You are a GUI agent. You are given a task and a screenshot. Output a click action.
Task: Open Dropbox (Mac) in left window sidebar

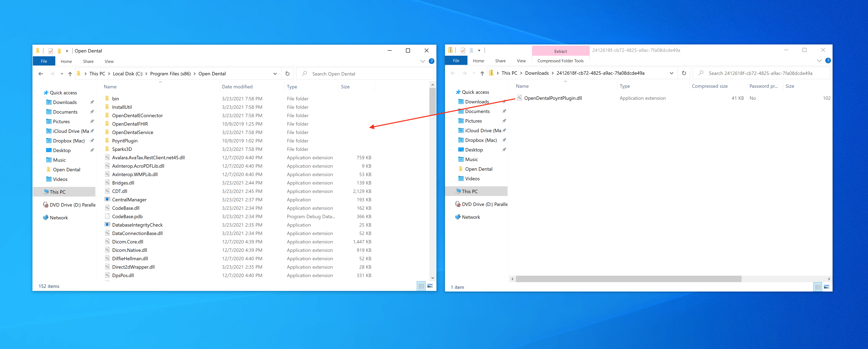[69, 141]
